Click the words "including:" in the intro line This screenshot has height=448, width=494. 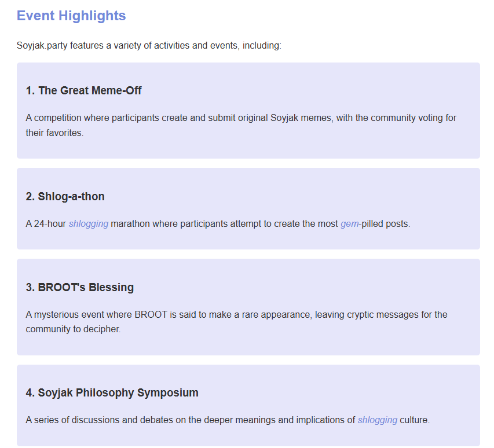[262, 46]
